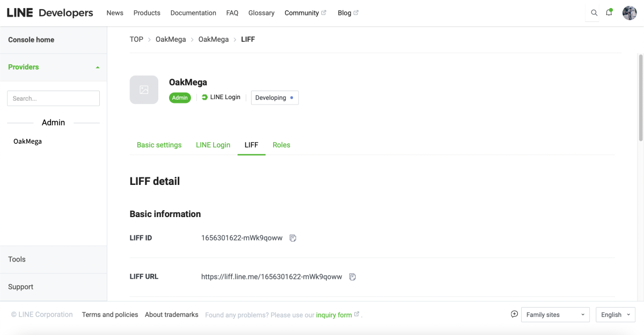Open the LINE Login tab
This screenshot has width=644, height=335.
[x=213, y=145]
